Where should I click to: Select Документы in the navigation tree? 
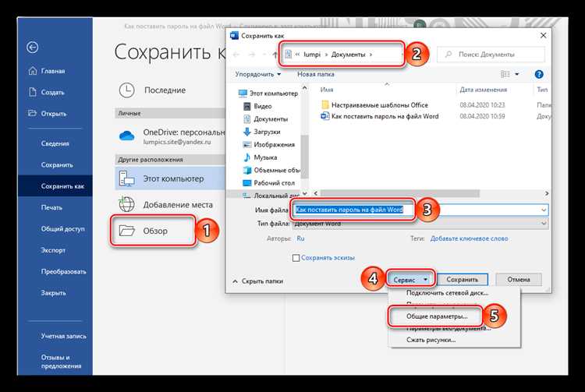266,119
